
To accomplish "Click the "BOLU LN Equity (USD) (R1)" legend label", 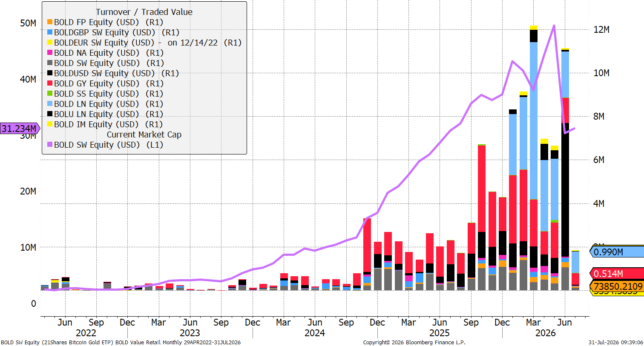I will (109, 114).
